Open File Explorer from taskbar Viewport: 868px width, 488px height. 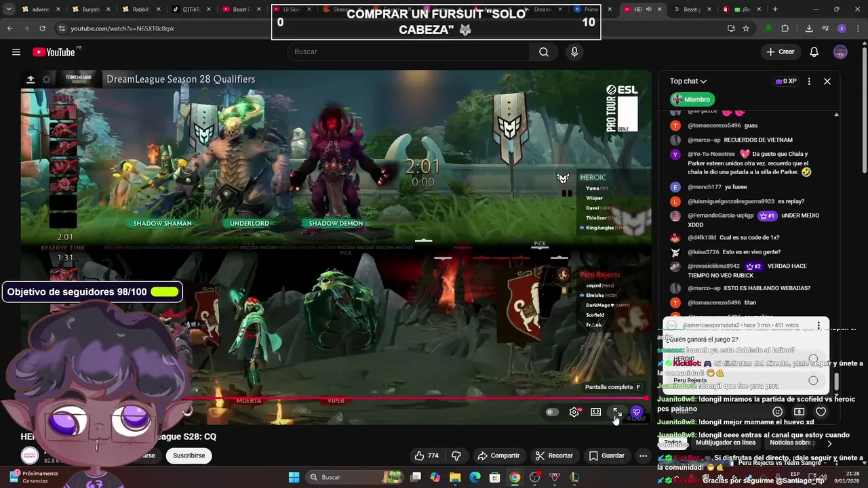(455, 477)
